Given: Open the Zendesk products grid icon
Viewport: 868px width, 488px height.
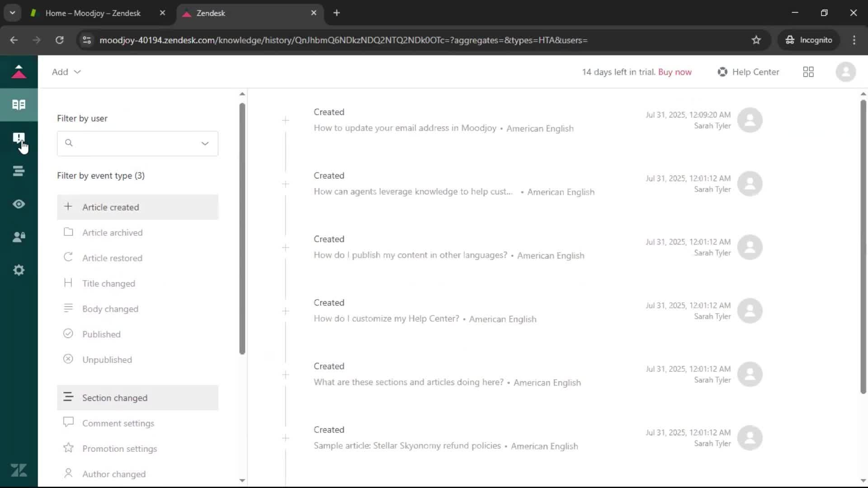Looking at the screenshot, I should [x=808, y=72].
